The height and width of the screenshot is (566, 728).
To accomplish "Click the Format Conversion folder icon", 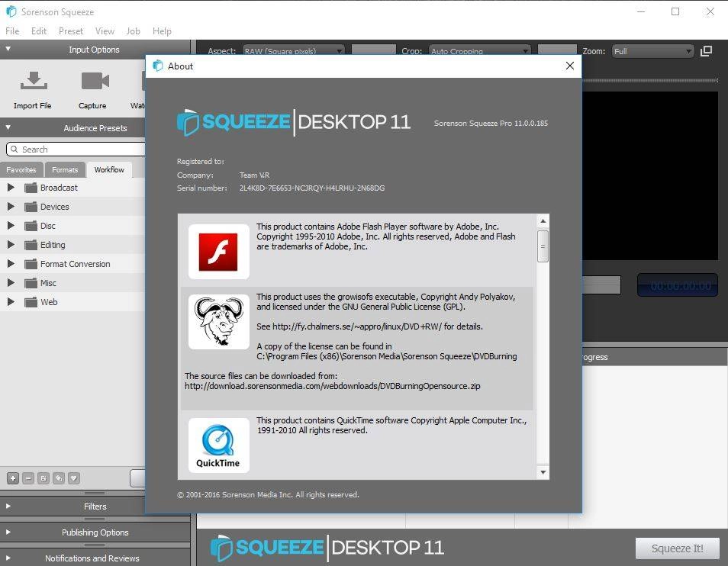I will point(31,263).
